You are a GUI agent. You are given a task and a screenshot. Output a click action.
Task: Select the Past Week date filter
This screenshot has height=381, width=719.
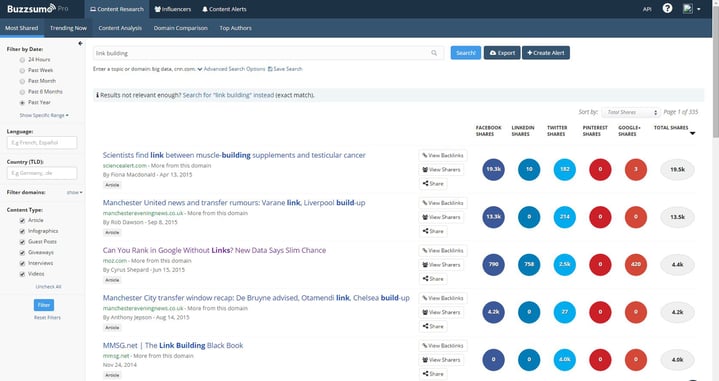click(x=22, y=71)
